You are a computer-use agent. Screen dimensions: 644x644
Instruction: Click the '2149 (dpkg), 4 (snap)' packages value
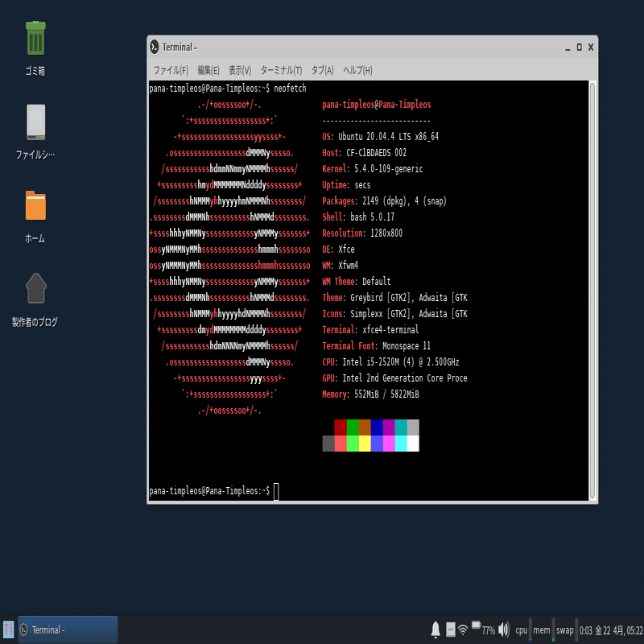click(404, 201)
